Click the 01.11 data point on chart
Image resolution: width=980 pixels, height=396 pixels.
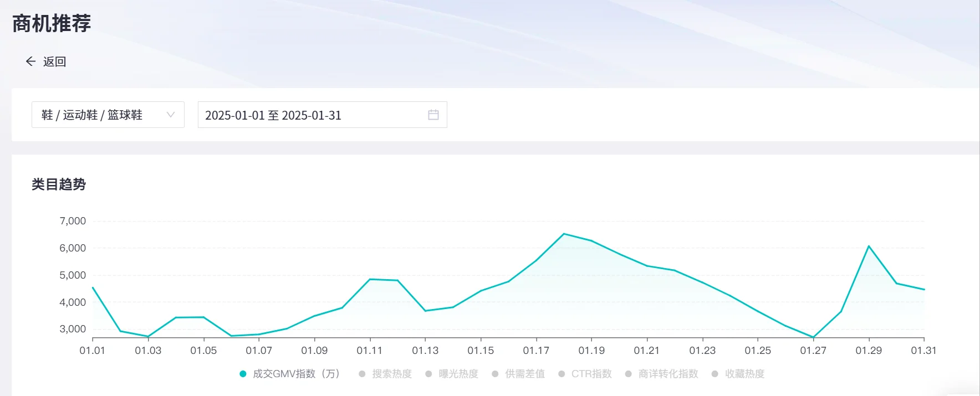(370, 279)
